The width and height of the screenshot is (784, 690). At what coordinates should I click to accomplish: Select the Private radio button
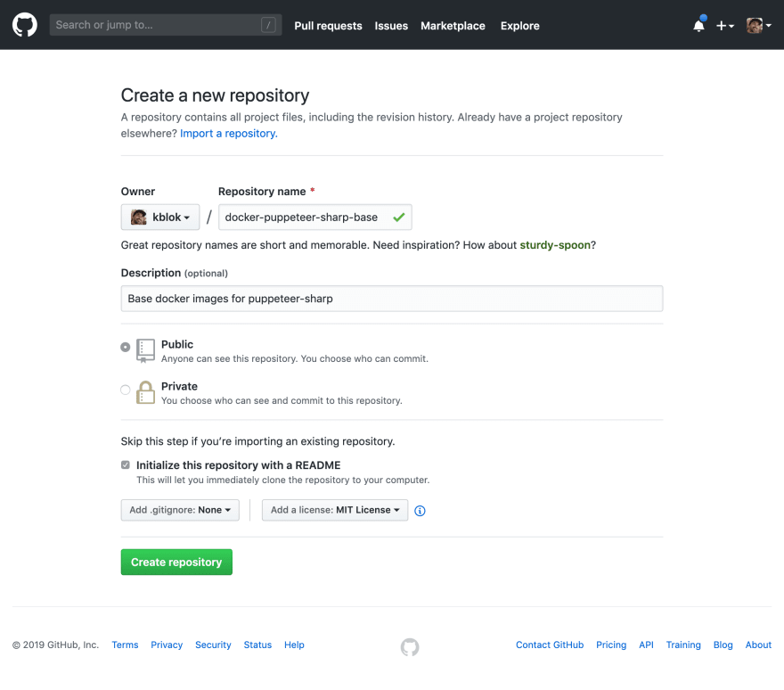click(x=126, y=390)
